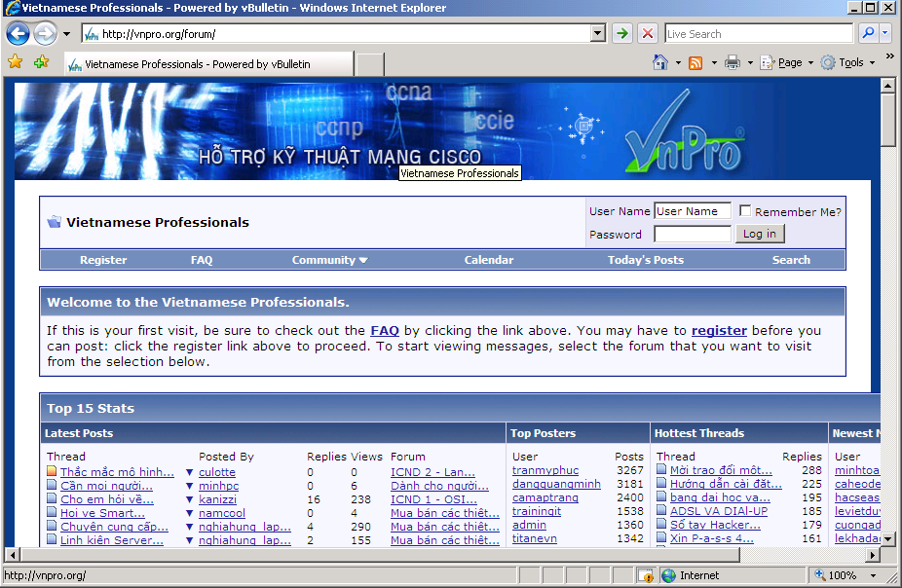Expand the Print options dropdown arrow

(x=750, y=62)
